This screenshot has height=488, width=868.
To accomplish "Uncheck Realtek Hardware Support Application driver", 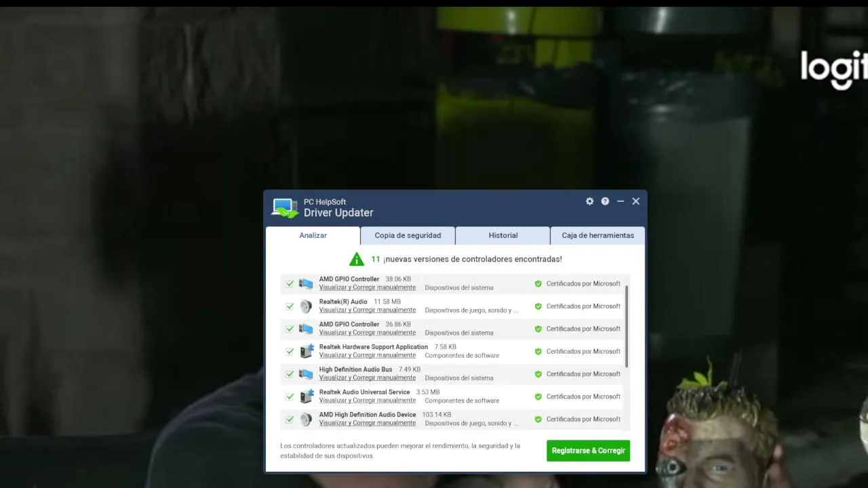I will (290, 352).
